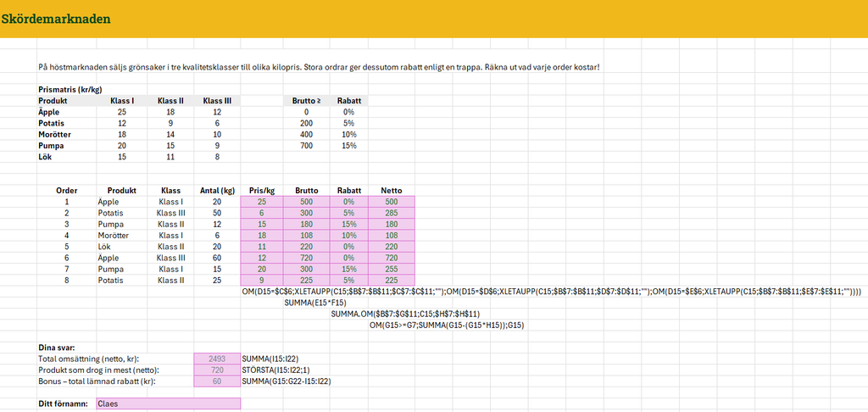Click the 'Order' column header
868x412 pixels.
pos(66,191)
